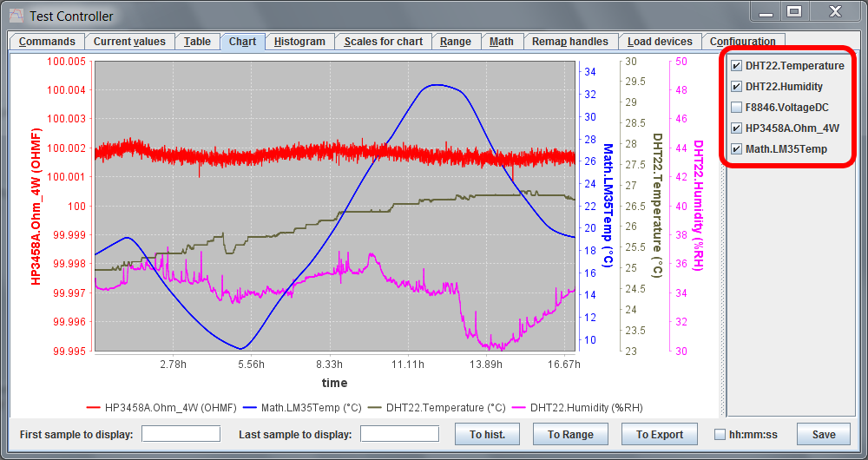Click the To Range button
Screen dimensions: 868x460
click(570, 435)
